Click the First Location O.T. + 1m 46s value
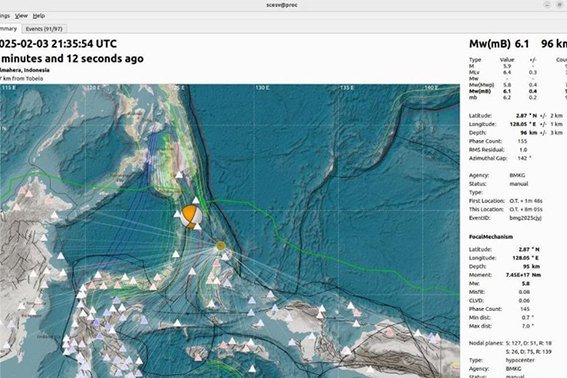The width and height of the screenshot is (567, 378). click(526, 201)
